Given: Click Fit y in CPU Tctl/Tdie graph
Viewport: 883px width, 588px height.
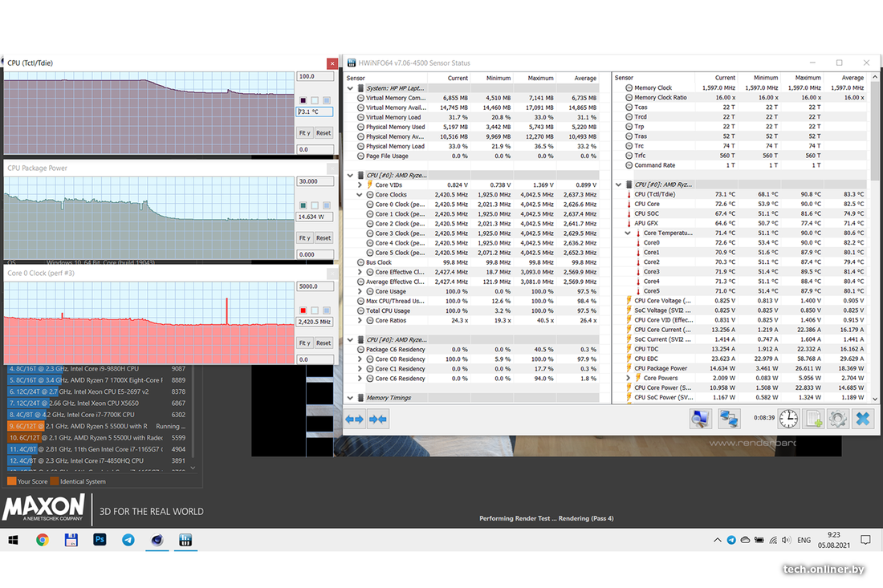Looking at the screenshot, I should pyautogui.click(x=304, y=133).
